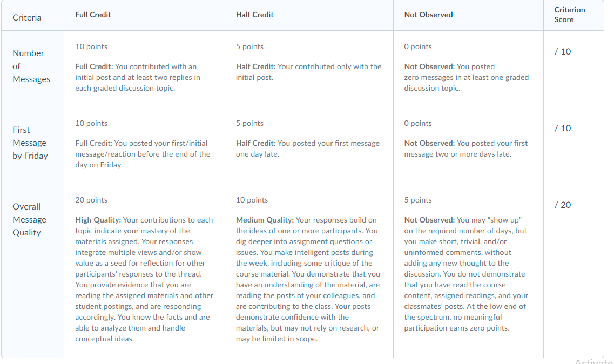Viewport: 614px width, 364px height.
Task: Click the Half Credit column header
Action: point(254,15)
